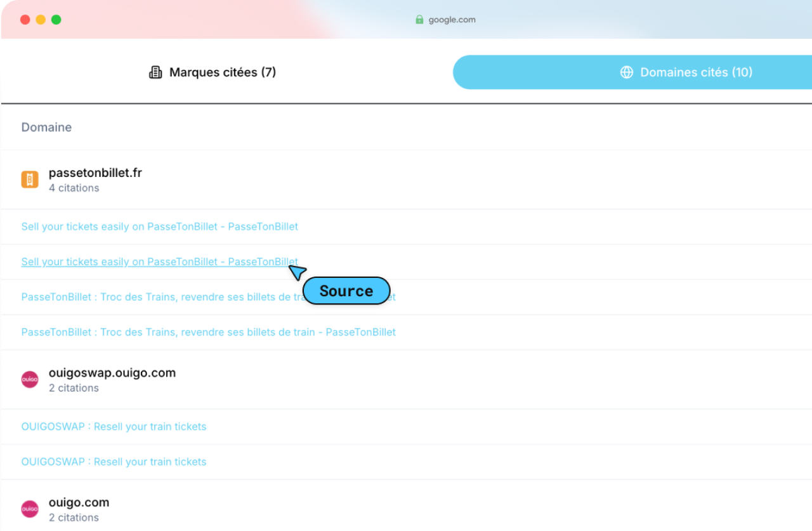Click the ouigo.com domain name
Screen dimensions: 812x531
(x=79, y=502)
